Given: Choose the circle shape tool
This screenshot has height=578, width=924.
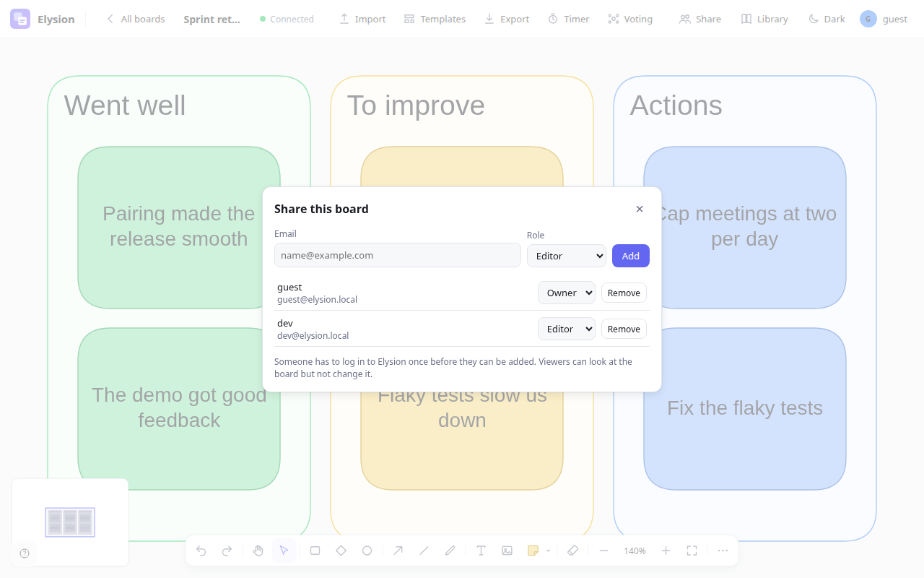Looking at the screenshot, I should [367, 551].
